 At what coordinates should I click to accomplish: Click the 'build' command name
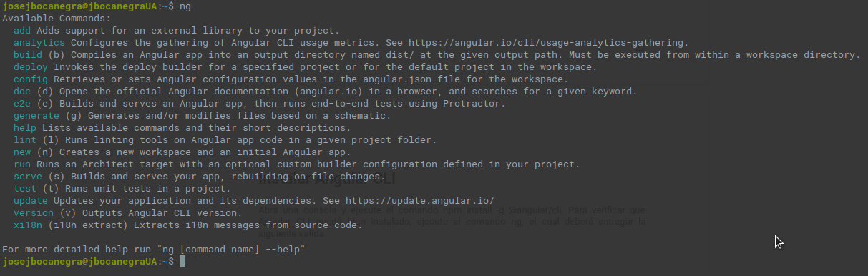click(x=28, y=54)
